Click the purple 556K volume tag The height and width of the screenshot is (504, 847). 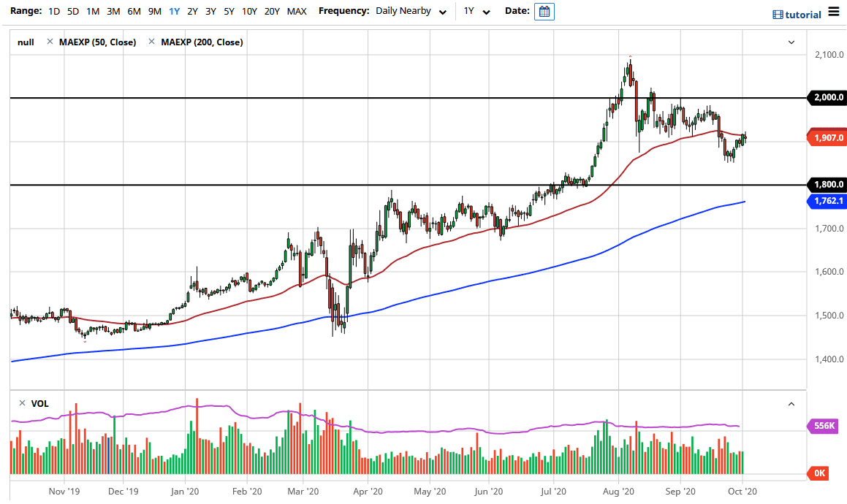point(823,426)
